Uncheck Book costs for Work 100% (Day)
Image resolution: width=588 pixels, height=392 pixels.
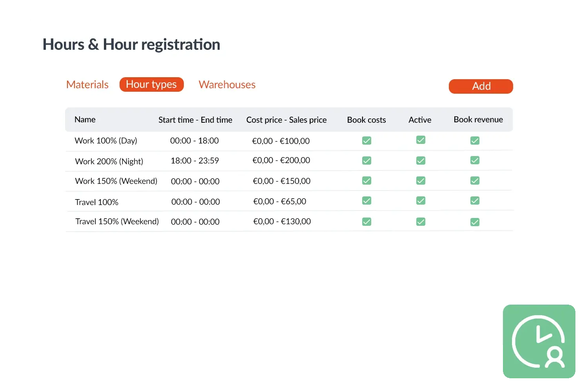tap(367, 140)
